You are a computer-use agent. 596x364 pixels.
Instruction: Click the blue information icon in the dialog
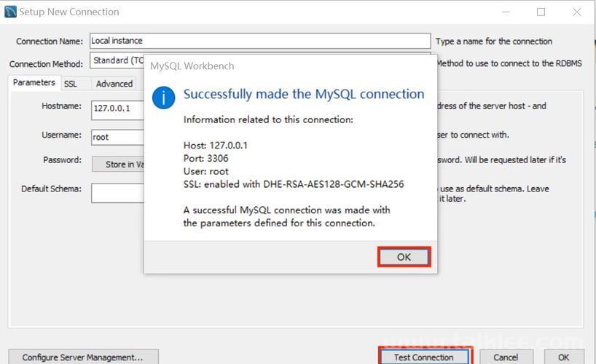click(163, 98)
